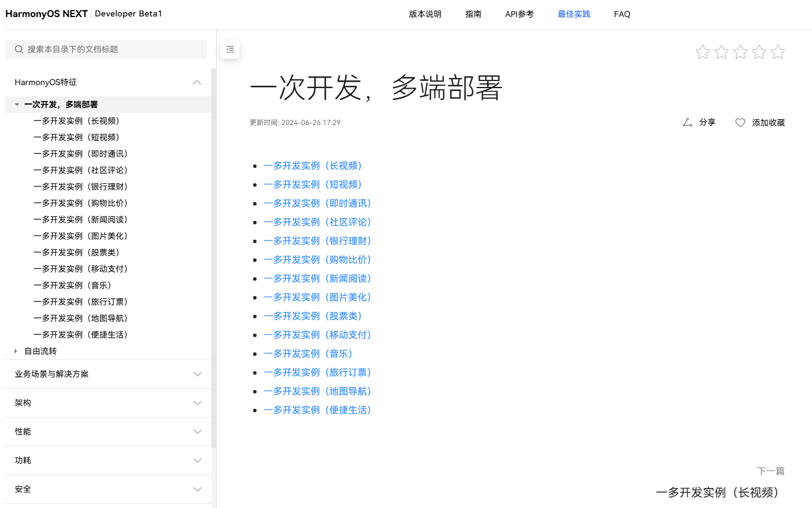Select sidebar item 一多开发实例（股票类）
Viewport: 812px width, 508px height.
tap(79, 253)
